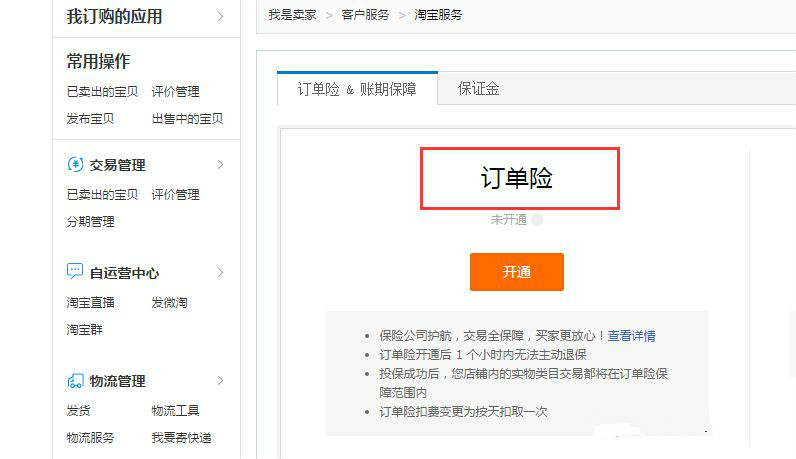This screenshot has height=459, width=796.
Task: Switch to the 保证金 tab
Action: tap(478, 88)
